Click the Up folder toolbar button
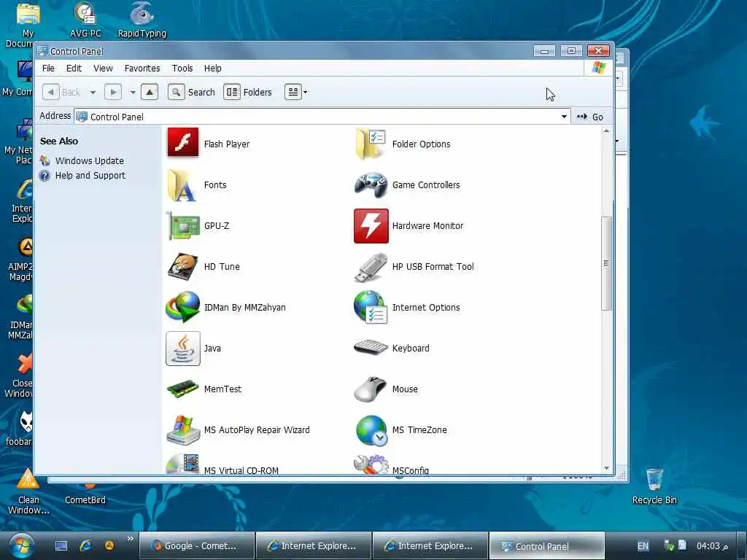The height and width of the screenshot is (560, 747). click(149, 92)
